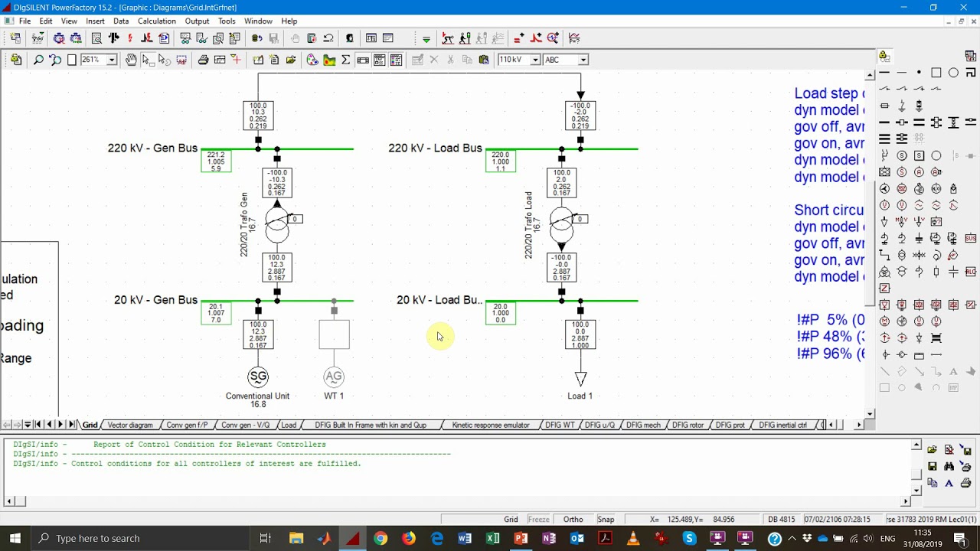Open the zoom level 261% dropdown
The height and width of the screenshot is (551, 980).
112,60
